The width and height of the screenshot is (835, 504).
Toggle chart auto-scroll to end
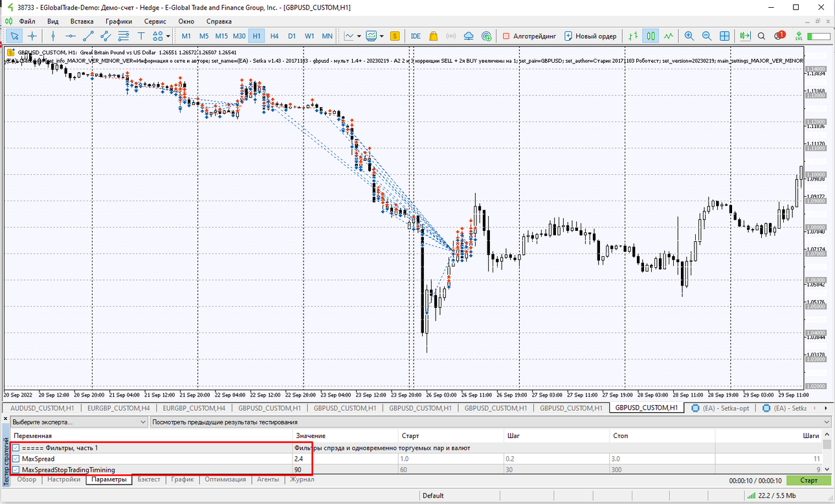745,36
